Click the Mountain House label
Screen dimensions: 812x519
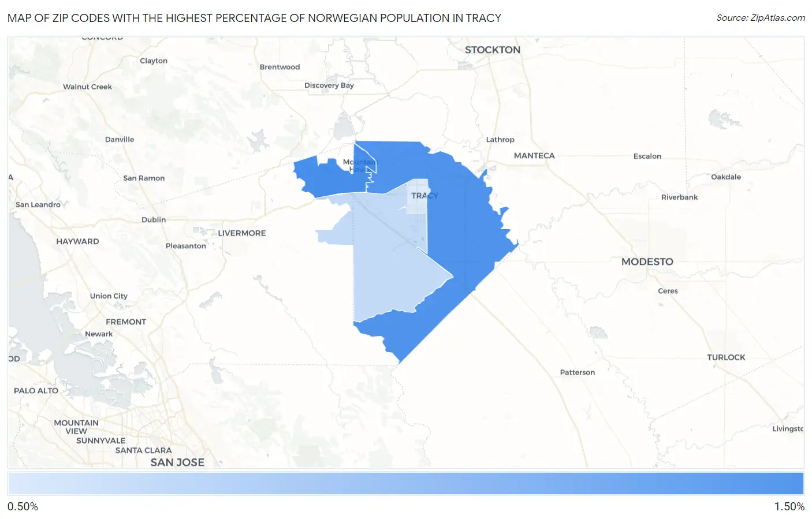click(359, 166)
